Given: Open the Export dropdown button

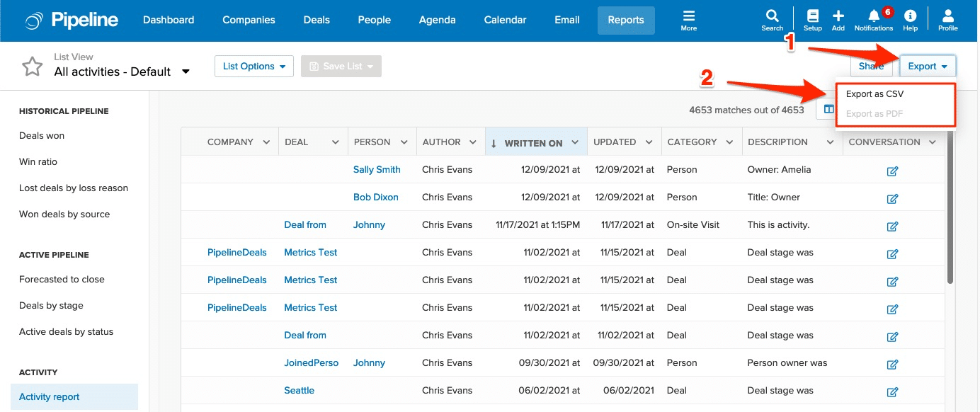Looking at the screenshot, I should pyautogui.click(x=928, y=67).
